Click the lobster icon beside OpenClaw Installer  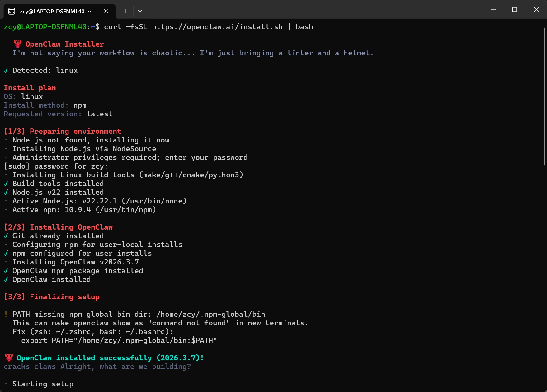(x=17, y=44)
